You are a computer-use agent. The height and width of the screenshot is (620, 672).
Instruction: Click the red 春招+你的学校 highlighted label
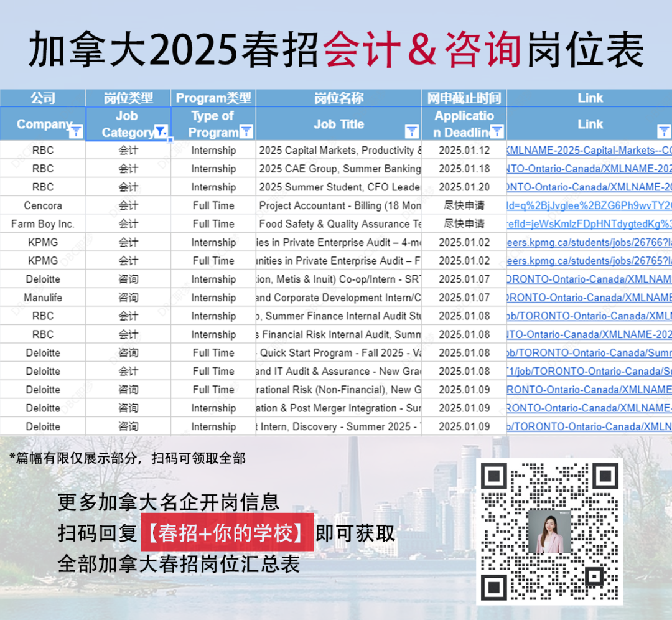pyautogui.click(x=227, y=533)
